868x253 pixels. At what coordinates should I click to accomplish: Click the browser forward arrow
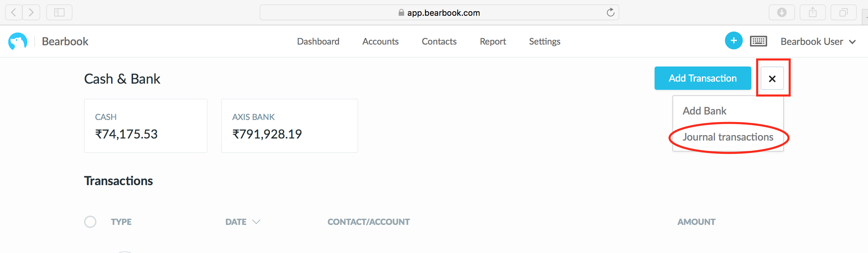coord(31,13)
